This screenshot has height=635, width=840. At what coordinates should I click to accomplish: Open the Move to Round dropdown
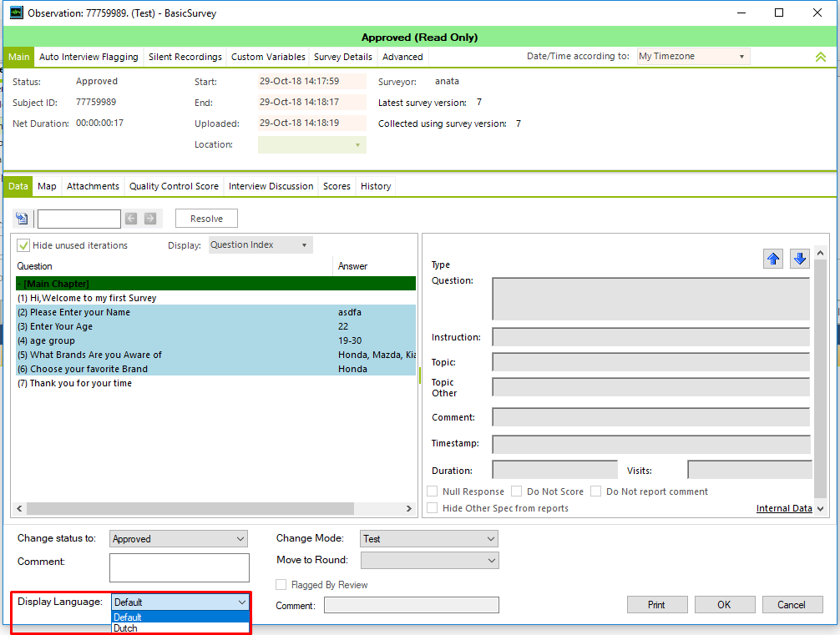[x=429, y=561]
